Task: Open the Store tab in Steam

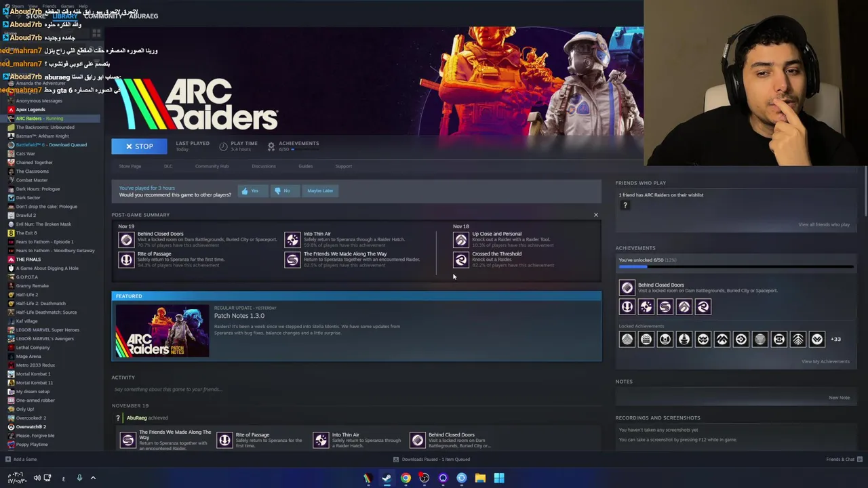Action: pyautogui.click(x=35, y=16)
